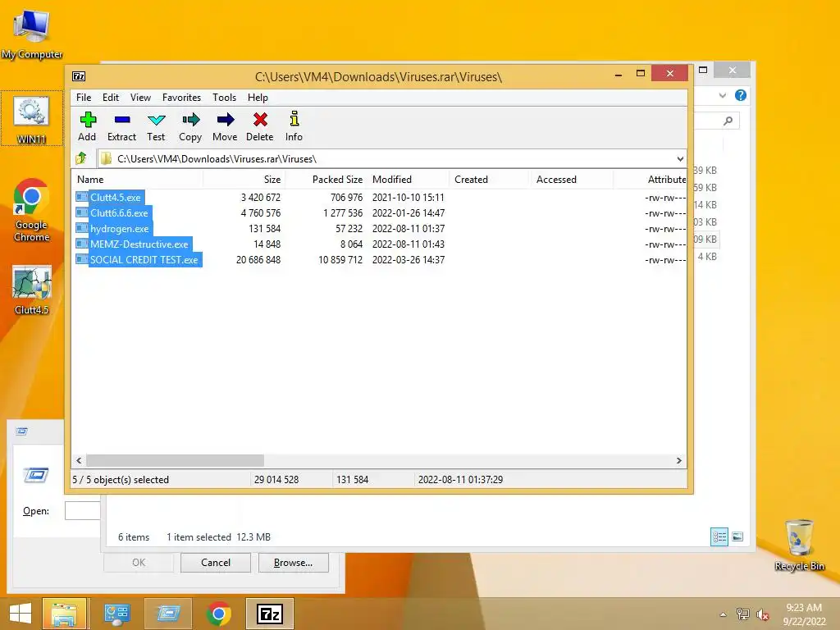Sort by the Modified column header

409,180
